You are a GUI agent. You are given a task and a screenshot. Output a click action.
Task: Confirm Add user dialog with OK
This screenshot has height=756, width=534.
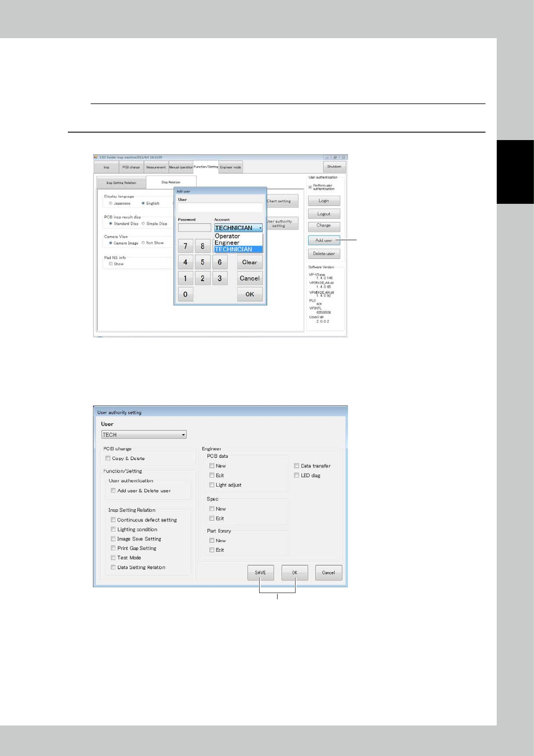tap(250, 294)
